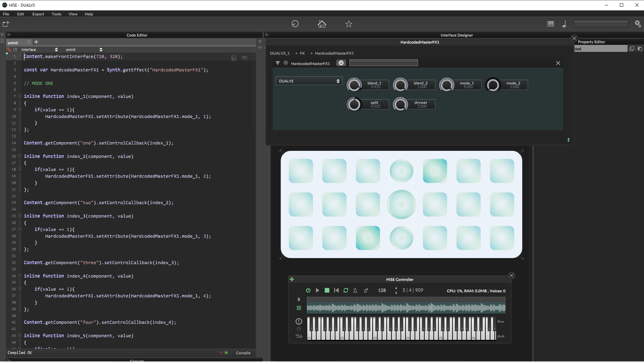
Task: Click the MIDI panic exclamation icon
Action: point(299,321)
